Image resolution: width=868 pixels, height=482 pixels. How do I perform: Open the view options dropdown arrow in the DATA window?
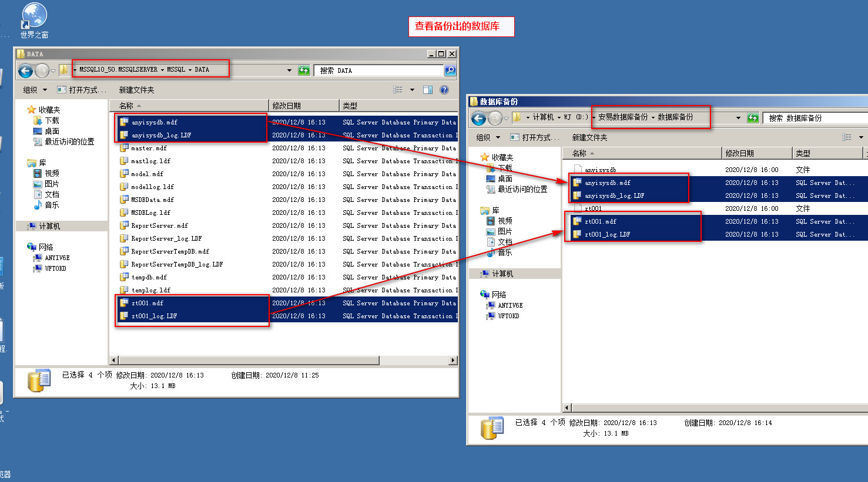[412, 90]
